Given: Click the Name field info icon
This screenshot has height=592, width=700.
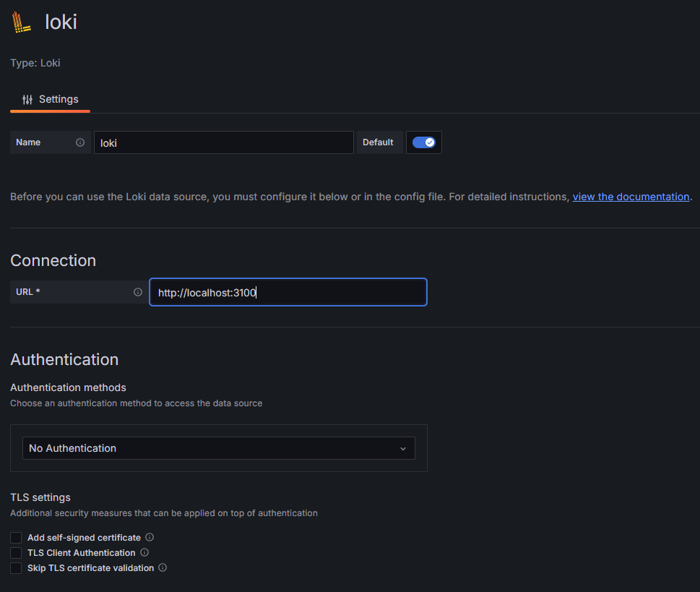Looking at the screenshot, I should click(x=80, y=142).
